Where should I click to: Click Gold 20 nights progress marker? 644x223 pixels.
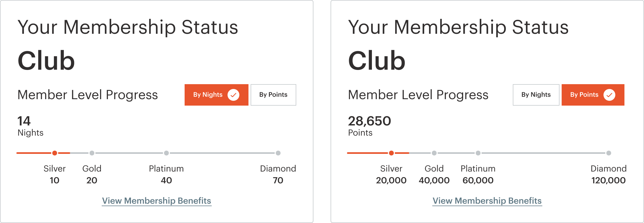[92, 153]
